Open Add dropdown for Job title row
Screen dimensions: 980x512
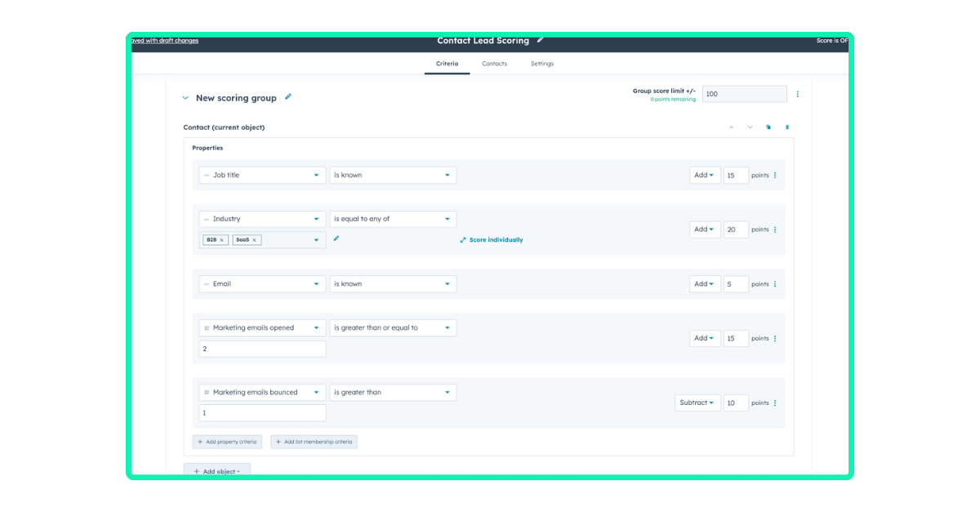705,175
